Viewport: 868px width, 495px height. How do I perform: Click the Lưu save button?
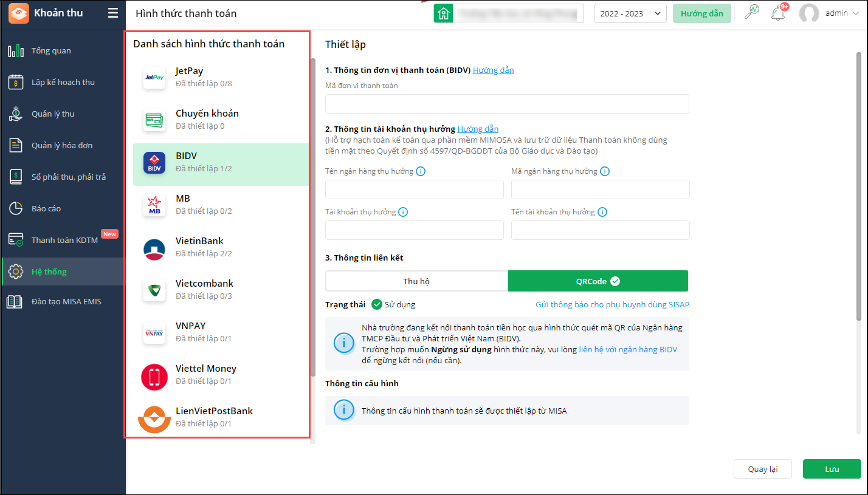[x=832, y=469]
